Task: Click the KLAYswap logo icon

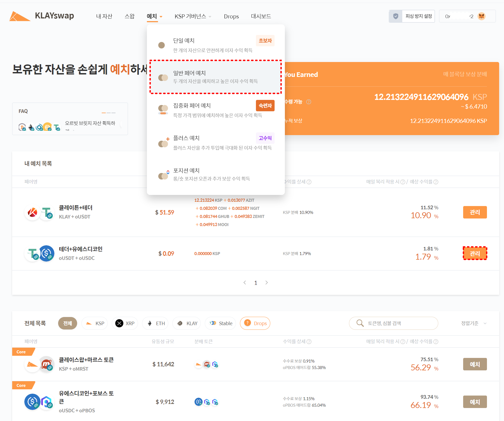Action: click(19, 16)
